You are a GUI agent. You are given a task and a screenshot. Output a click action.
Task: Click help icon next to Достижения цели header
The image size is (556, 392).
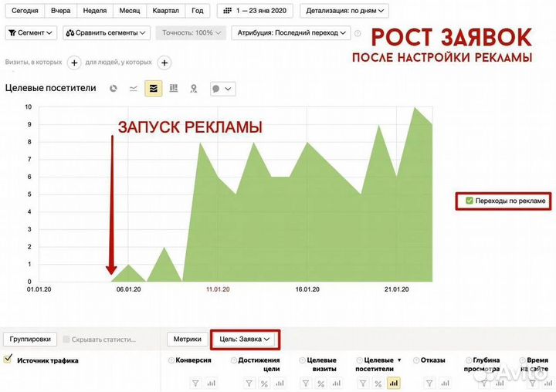point(234,360)
